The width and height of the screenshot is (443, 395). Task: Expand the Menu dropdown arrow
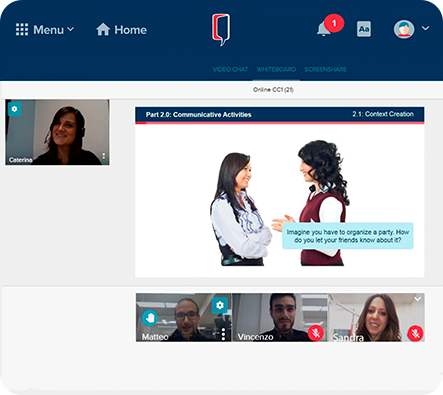(71, 29)
